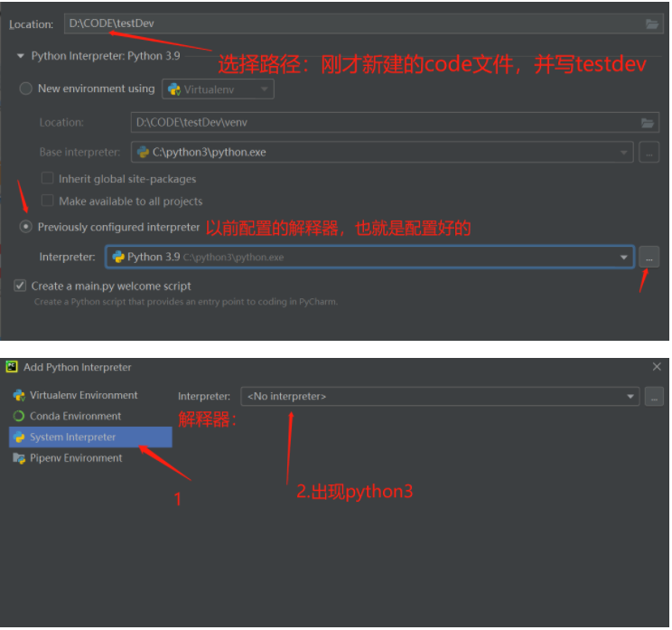The image size is (672, 630).
Task: Toggle Inherit global site-packages checkbox
Action: [x=47, y=178]
